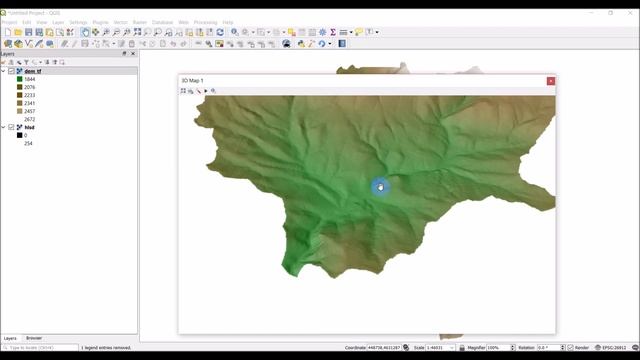Open dropdown arrow beside the measure line tool
Screen dimensions: 640x360
click(x=351, y=32)
